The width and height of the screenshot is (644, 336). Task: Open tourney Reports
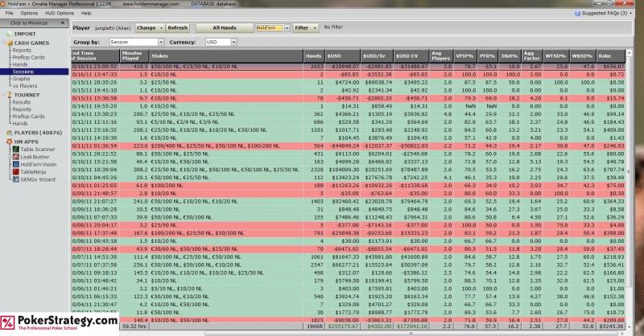pos(22,109)
